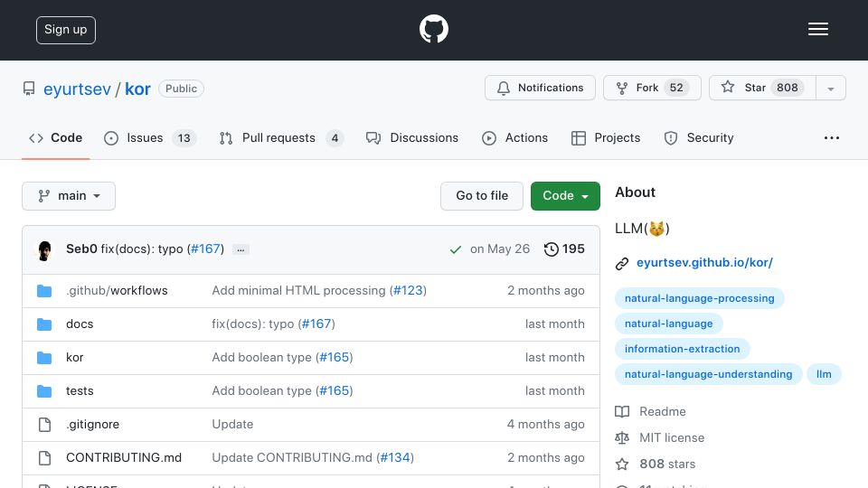The image size is (868, 488).
Task: Open the Discussions tab
Action: pos(412,137)
